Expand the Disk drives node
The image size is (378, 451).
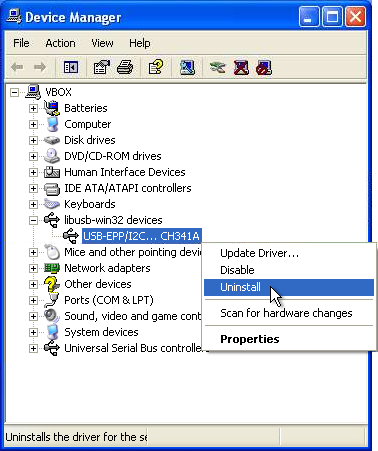[33, 140]
